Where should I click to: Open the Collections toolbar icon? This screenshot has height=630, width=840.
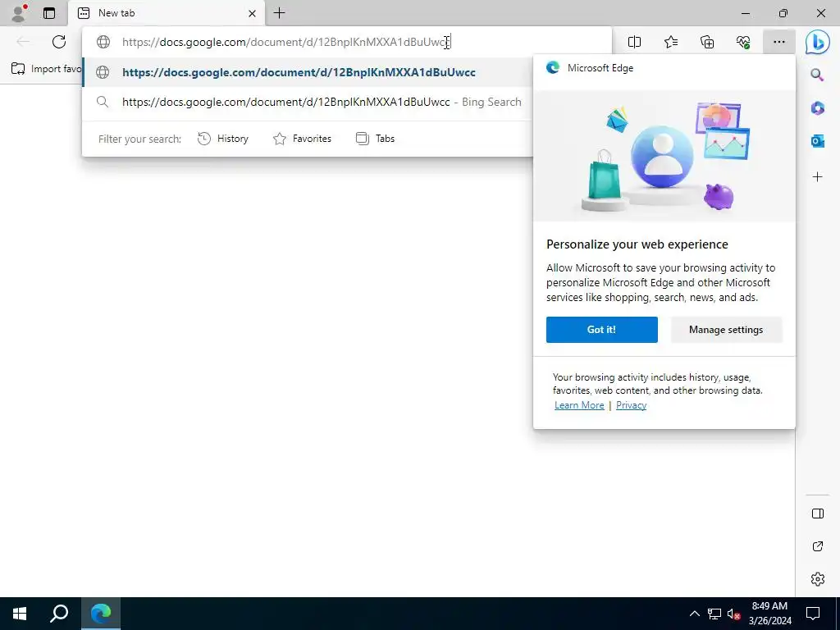point(707,42)
